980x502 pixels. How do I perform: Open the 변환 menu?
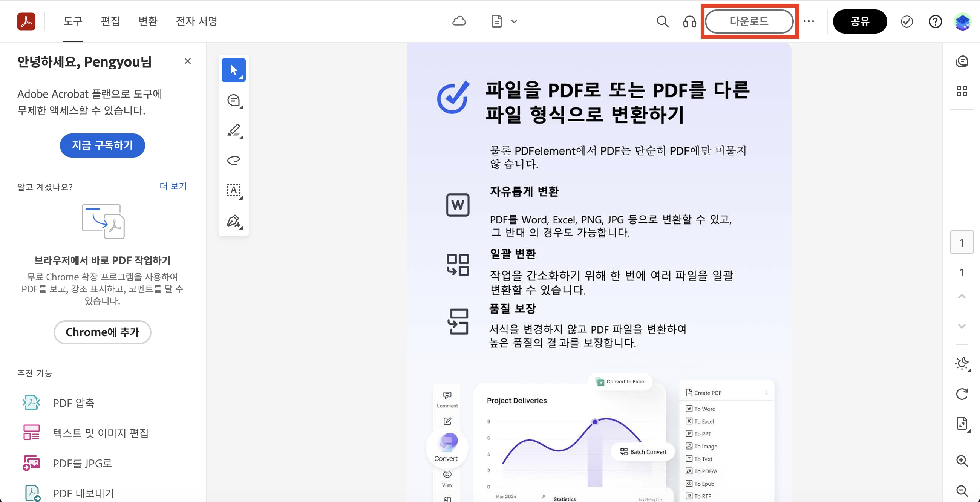coord(148,21)
